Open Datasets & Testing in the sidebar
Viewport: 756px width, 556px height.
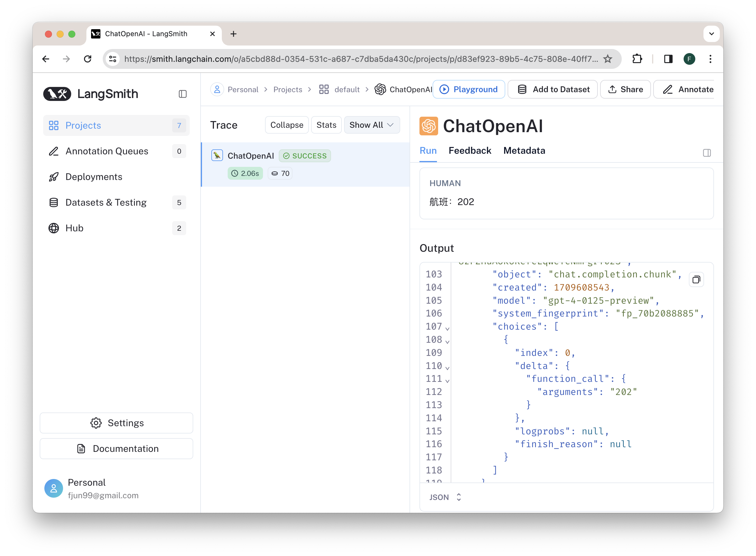coord(116,202)
